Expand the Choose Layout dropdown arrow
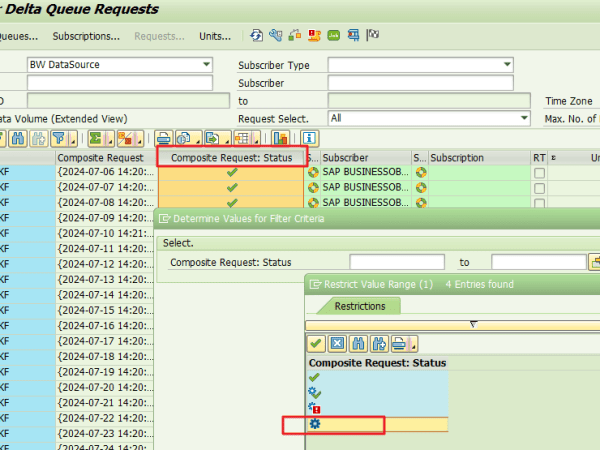The width and height of the screenshot is (600, 450). (256, 139)
